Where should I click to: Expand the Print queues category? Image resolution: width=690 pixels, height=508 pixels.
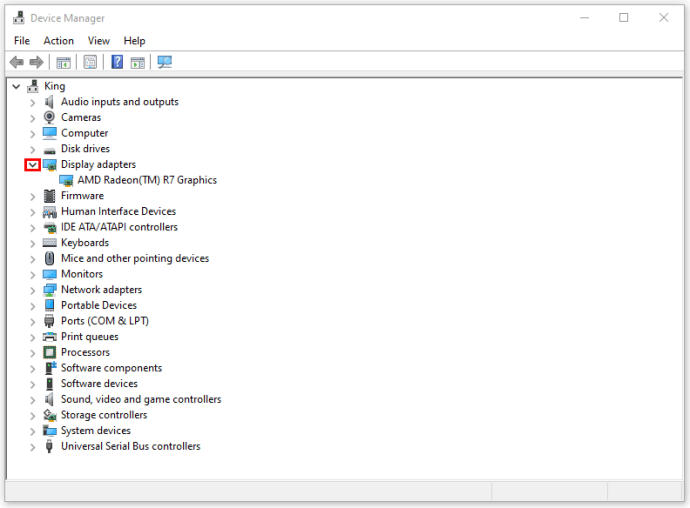click(x=33, y=338)
